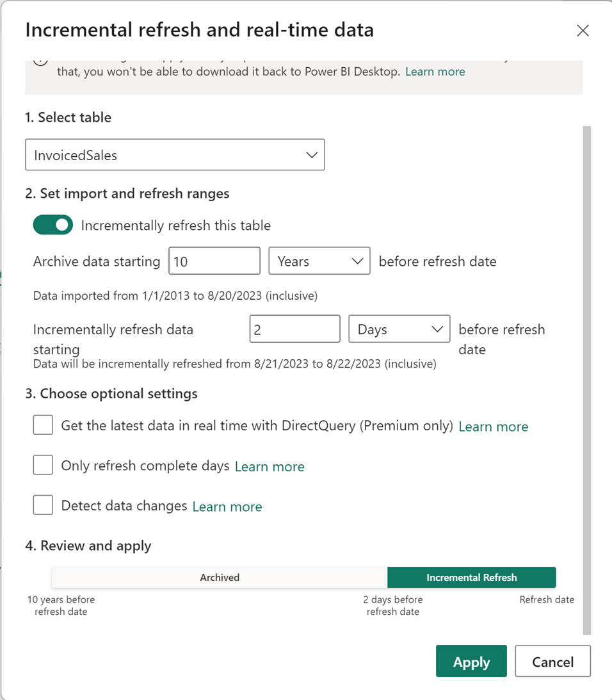Open Learn more link in info banner
Viewport: 612px width, 700px height.
pos(435,72)
